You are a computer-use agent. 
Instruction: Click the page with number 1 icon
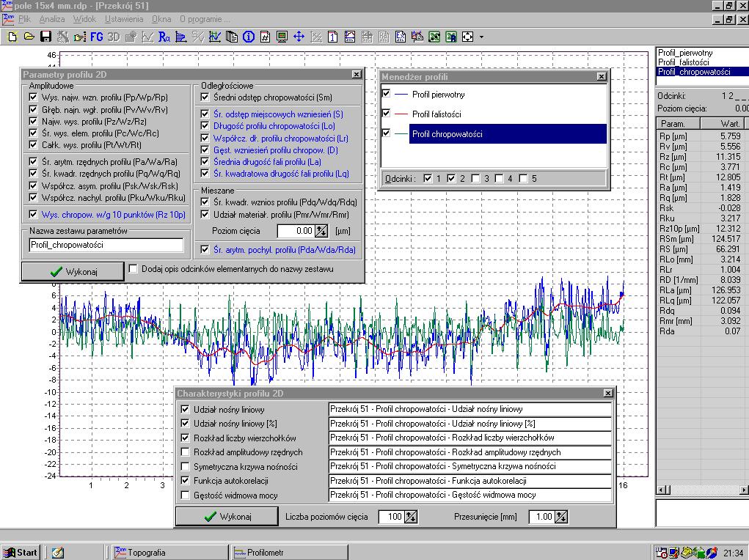point(333,37)
